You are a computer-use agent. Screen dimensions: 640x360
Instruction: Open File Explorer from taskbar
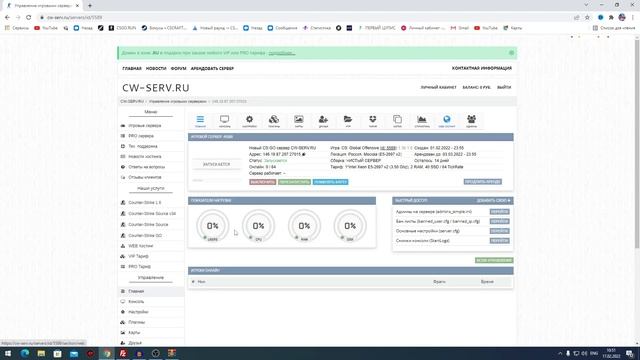pos(41,353)
